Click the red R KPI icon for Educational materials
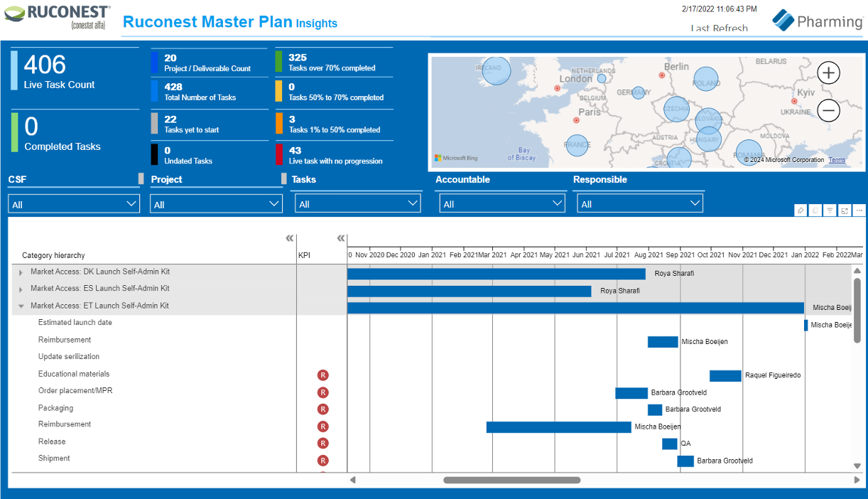Screen dimensions: 868x499 (323, 375)
